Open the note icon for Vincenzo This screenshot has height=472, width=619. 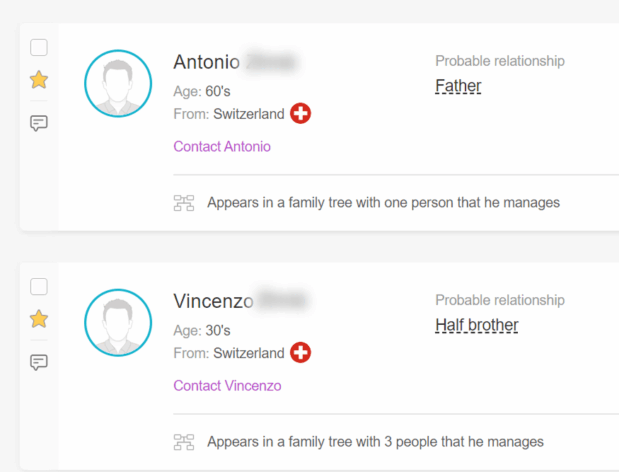point(39,362)
